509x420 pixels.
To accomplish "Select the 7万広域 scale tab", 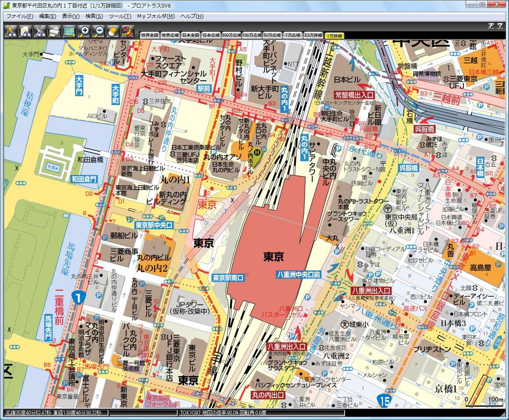I will point(292,35).
